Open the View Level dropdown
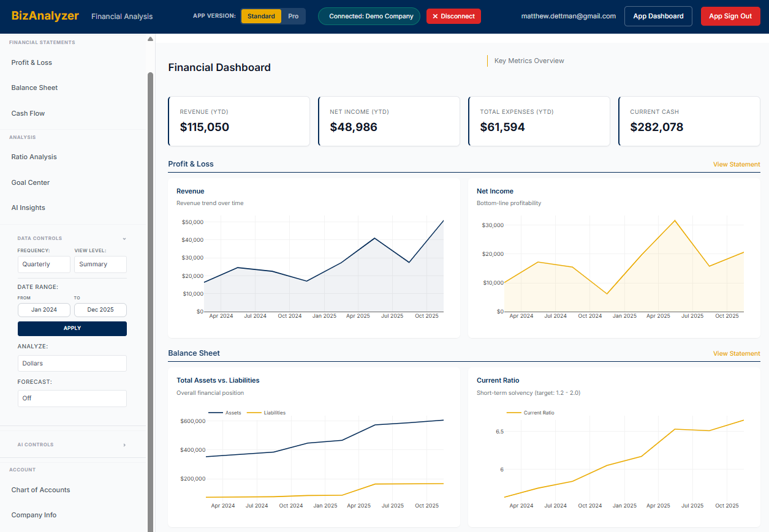Image resolution: width=769 pixels, height=532 pixels. 100,264
